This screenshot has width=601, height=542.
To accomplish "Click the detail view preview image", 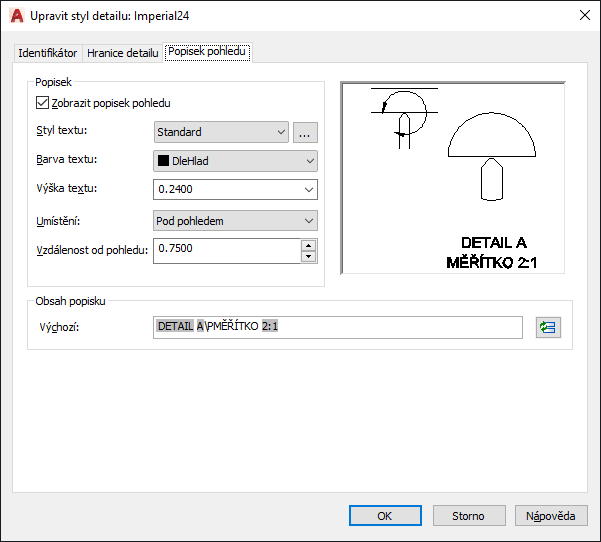I will tap(453, 178).
